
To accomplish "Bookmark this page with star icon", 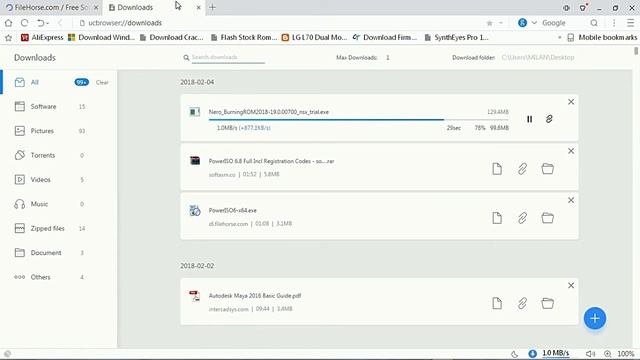I will 490,23.
